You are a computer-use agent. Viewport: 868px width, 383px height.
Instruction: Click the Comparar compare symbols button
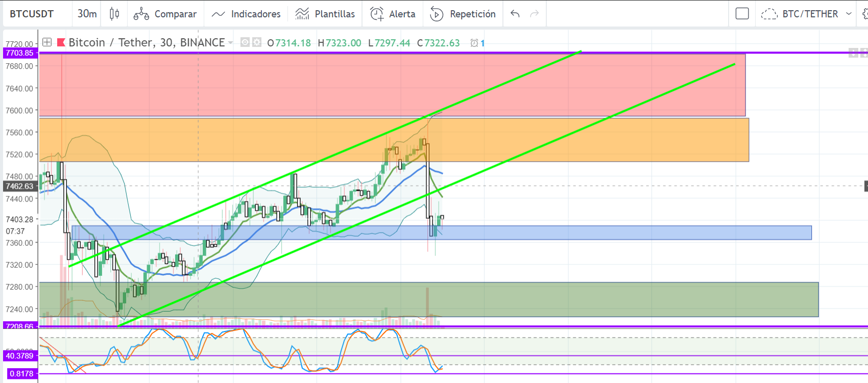[165, 14]
